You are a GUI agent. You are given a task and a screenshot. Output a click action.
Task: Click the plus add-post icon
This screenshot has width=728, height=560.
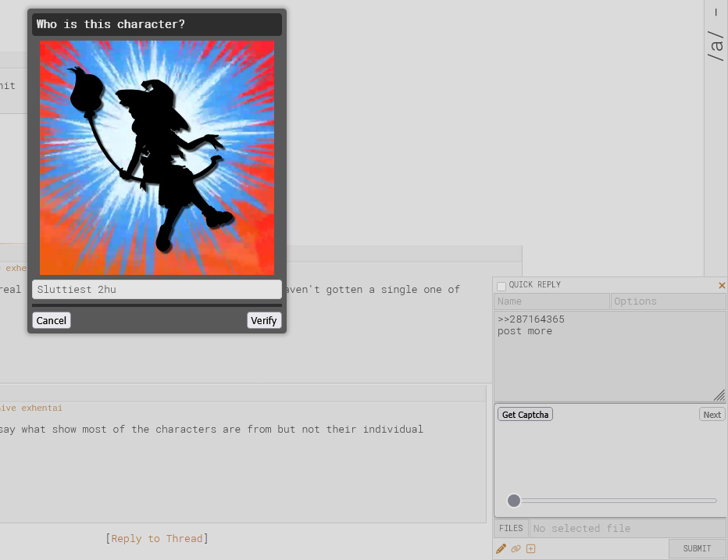pos(530,549)
